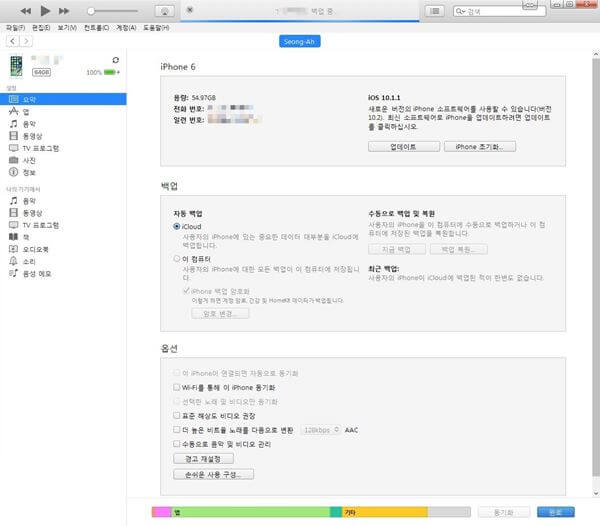Toggle the automatic sync when connected checkbox
This screenshot has height=526, width=600.
click(x=176, y=373)
